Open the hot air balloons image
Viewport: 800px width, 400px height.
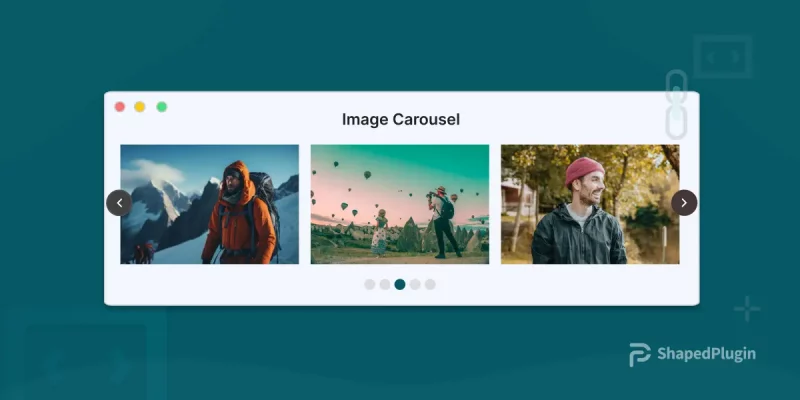pyautogui.click(x=400, y=204)
